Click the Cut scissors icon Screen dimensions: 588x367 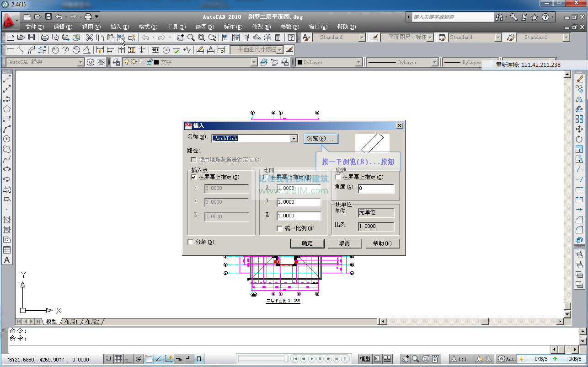pyautogui.click(x=90, y=38)
